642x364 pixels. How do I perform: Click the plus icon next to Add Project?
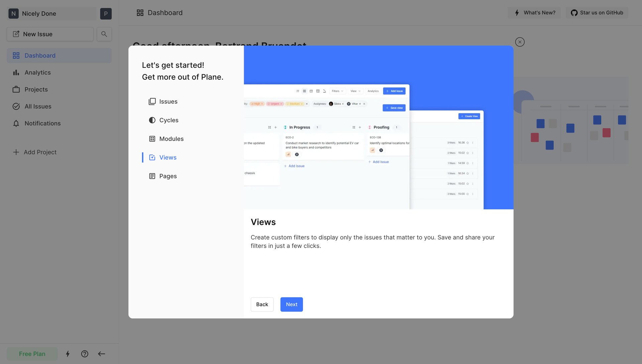[16, 152]
